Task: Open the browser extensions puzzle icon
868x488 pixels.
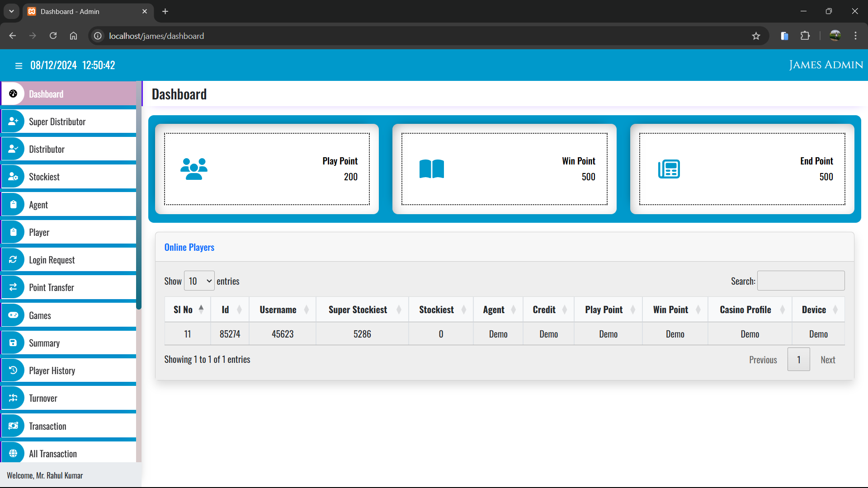Action: pos(805,36)
